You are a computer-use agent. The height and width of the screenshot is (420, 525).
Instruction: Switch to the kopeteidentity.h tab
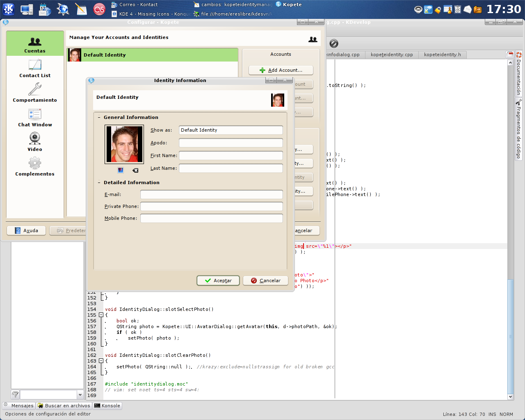(x=442, y=55)
